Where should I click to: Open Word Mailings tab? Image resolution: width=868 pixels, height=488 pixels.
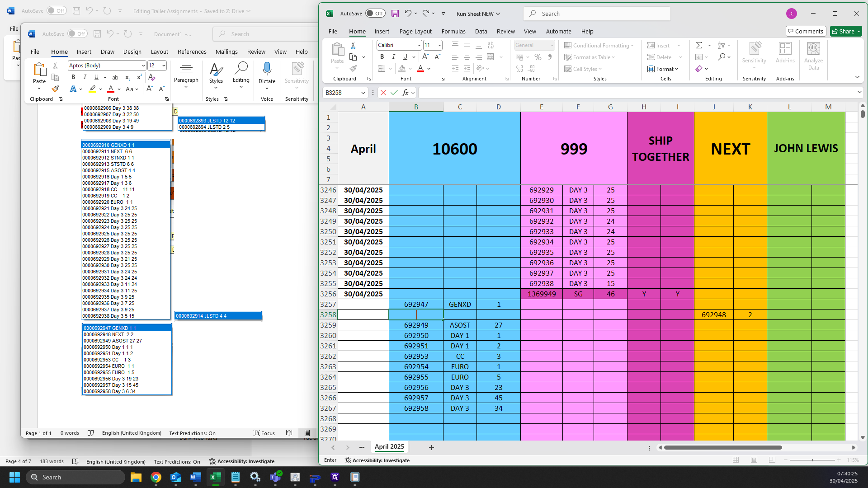point(226,52)
